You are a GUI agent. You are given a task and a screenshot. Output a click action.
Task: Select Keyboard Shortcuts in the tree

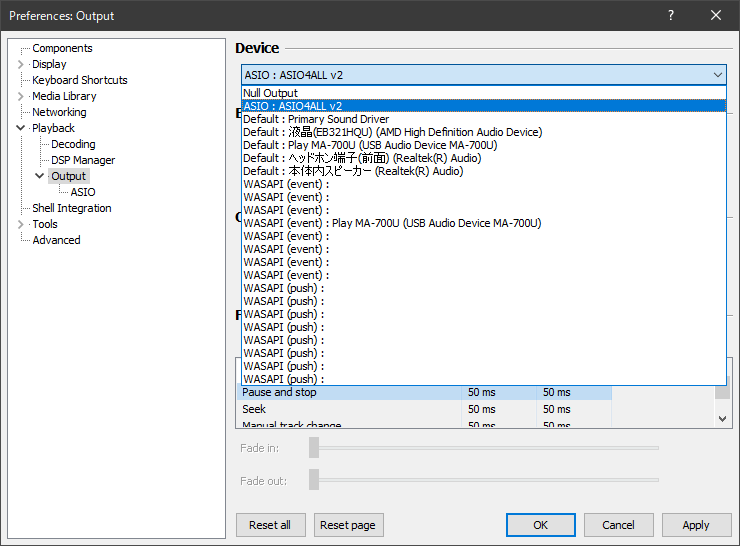tap(79, 80)
